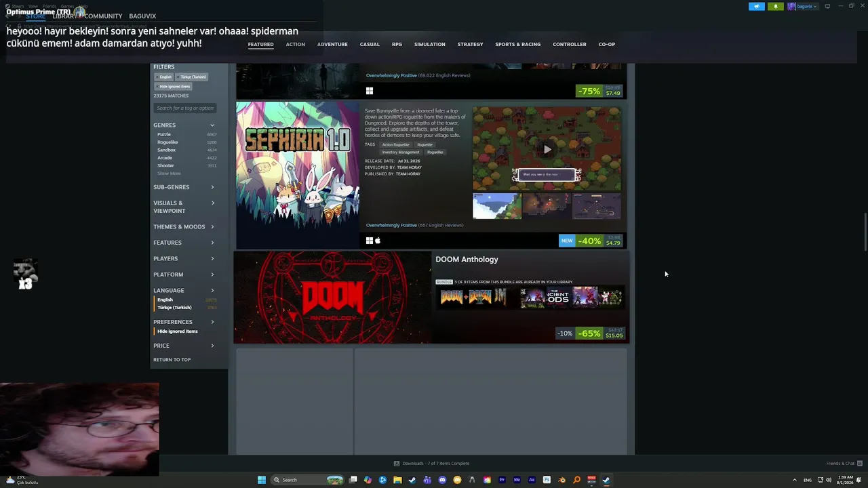Search for a tag or option field
Image resolution: width=868 pixels, height=488 pixels.
tap(184, 108)
